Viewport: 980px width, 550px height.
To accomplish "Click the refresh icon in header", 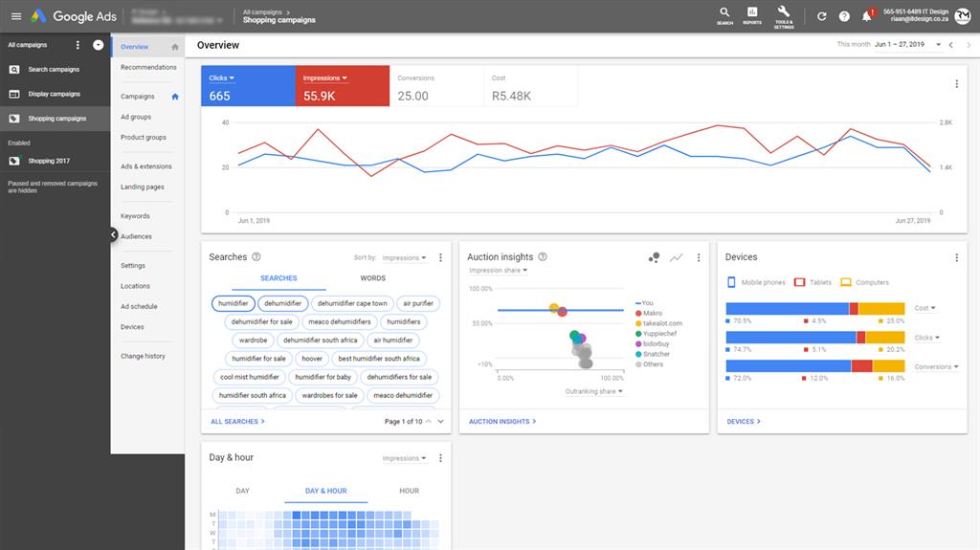I will [821, 16].
